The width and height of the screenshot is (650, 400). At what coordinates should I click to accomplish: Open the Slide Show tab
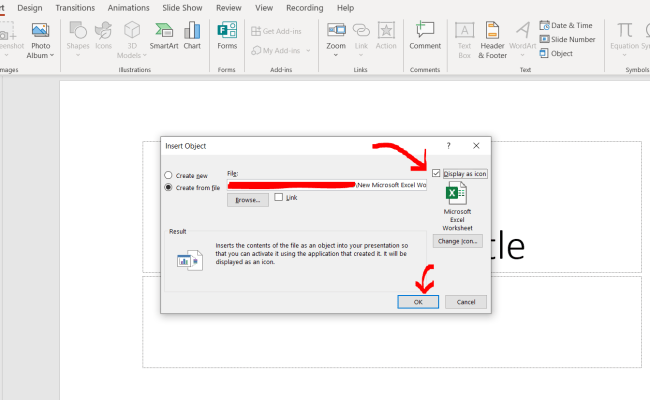pos(182,8)
